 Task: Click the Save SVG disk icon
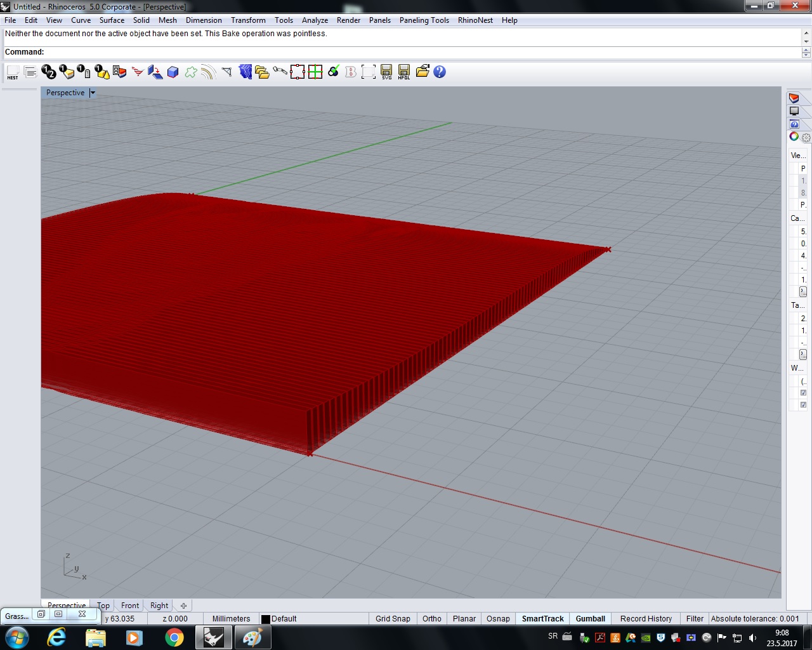386,72
